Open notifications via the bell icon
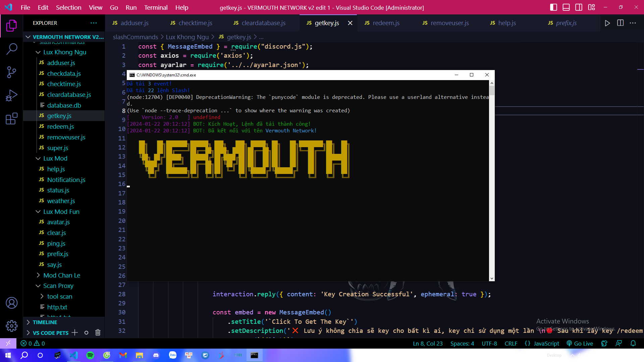 [x=634, y=343]
